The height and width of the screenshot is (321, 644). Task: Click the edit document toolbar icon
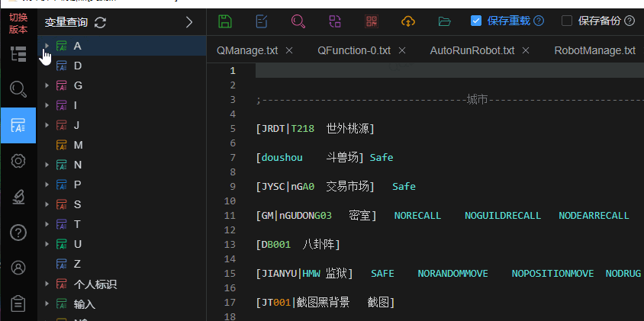262,21
